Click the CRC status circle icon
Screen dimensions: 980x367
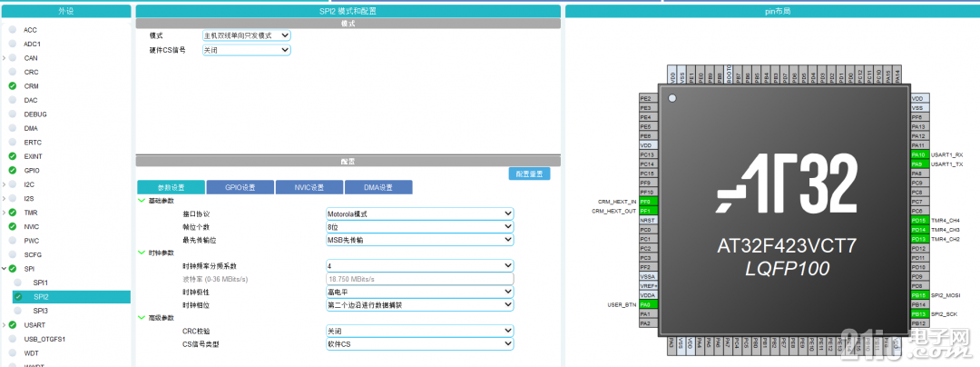click(13, 72)
